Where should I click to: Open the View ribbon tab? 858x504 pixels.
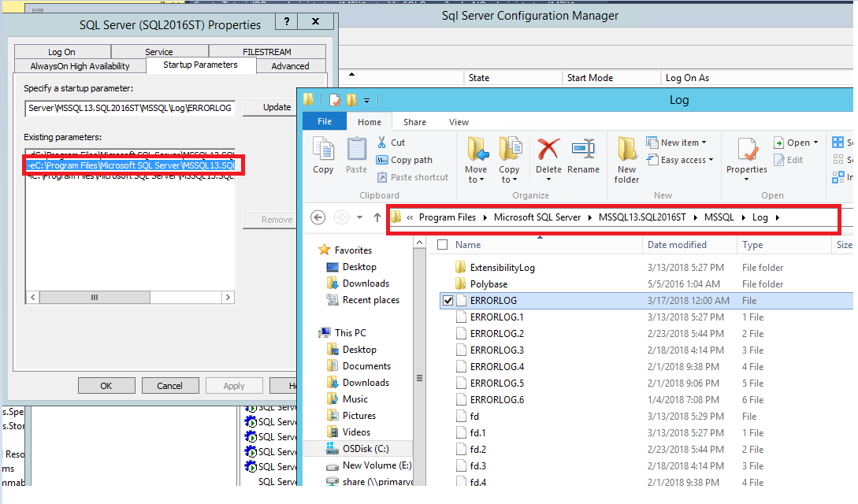[459, 122]
